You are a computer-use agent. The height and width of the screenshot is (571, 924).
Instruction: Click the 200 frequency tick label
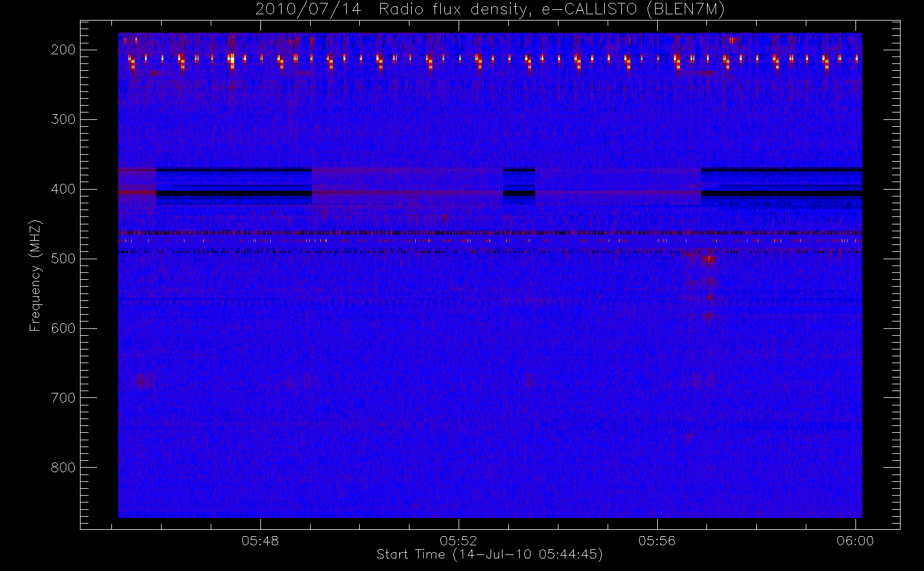(63, 50)
